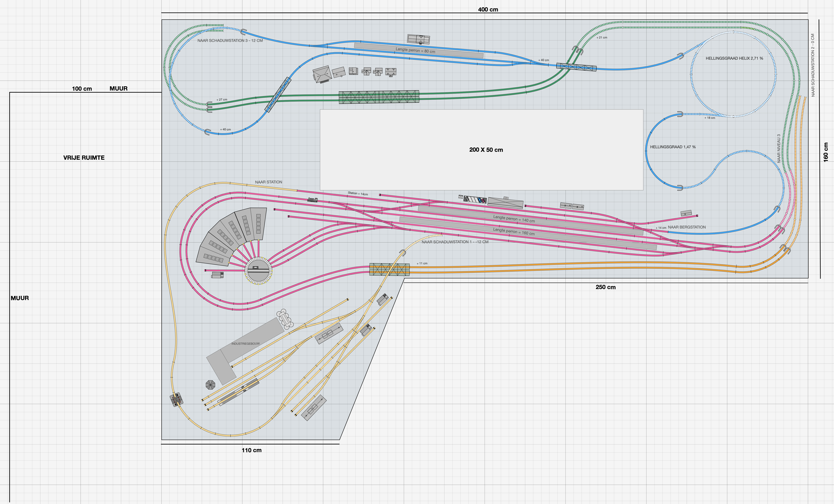Viewport: 834px width, 504px height.
Task: Select the NAAR SCHADUWSTATION 3 - 12 CM label
Action: pos(230,41)
